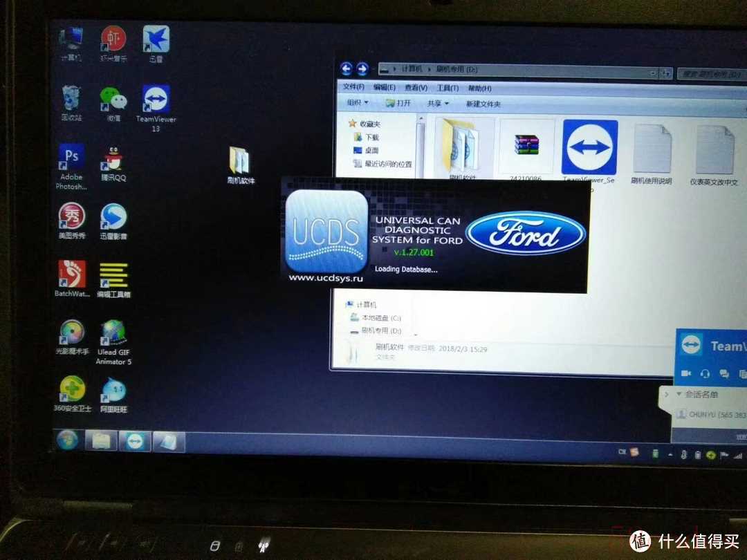Select 桌面 in the navigation pane
This screenshot has width=747, height=560.
coord(366,151)
